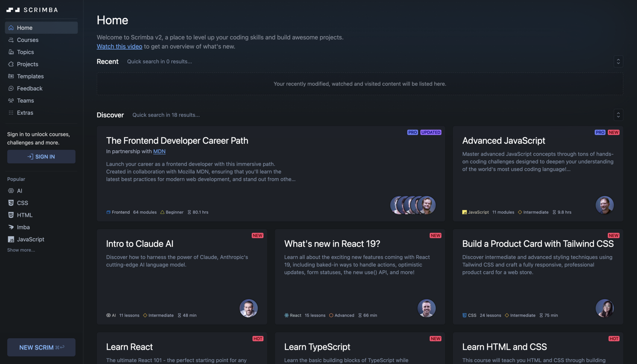
Task: Click the JavaScript tag icon on Advanced JavaScript card
Action: point(464,212)
